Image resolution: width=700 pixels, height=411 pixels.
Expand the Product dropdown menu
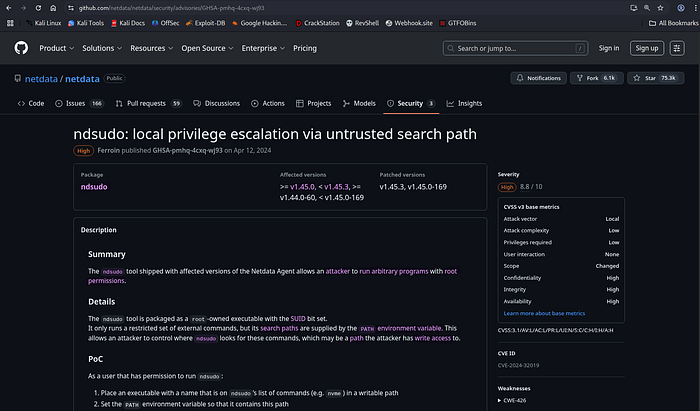tap(57, 48)
